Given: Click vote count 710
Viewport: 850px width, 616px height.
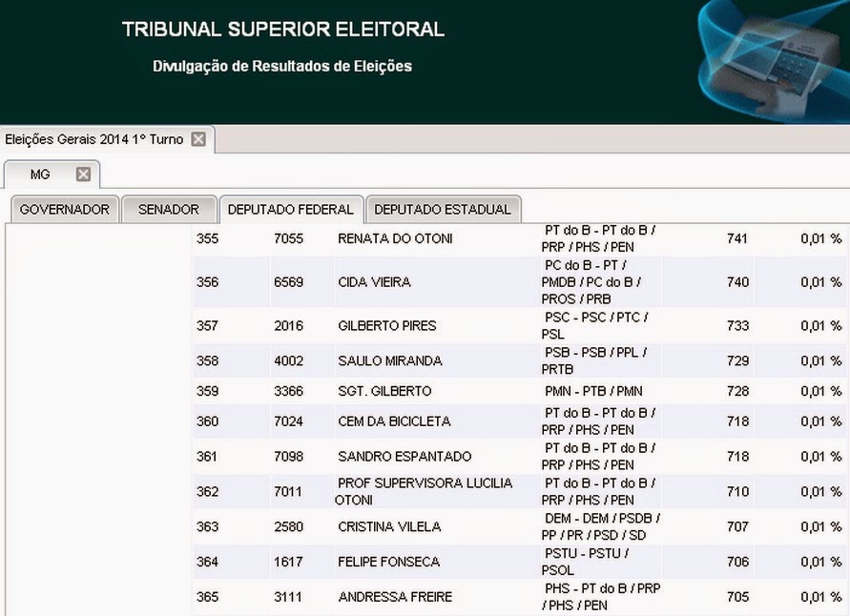Looking at the screenshot, I should coord(737,491).
